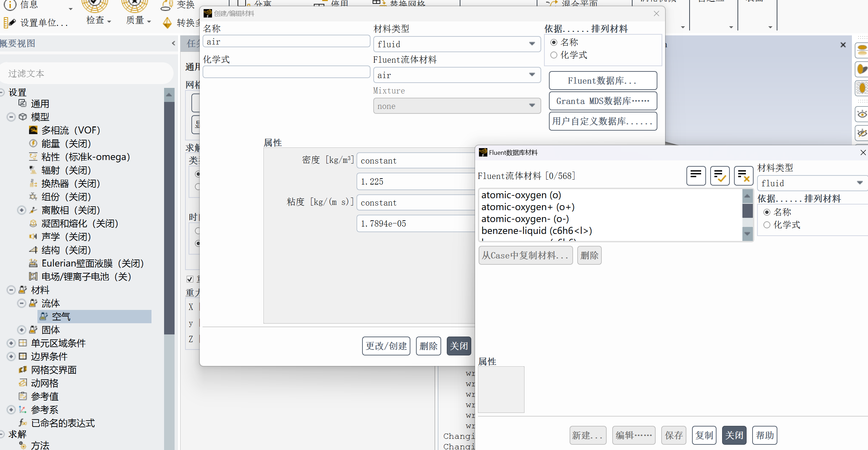Click the 转换 mesh convert icon
The height and width of the screenshot is (450, 868).
[x=167, y=23]
